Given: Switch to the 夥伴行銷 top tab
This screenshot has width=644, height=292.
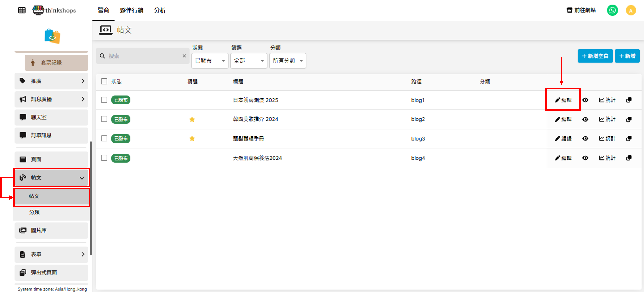Looking at the screenshot, I should (132, 10).
